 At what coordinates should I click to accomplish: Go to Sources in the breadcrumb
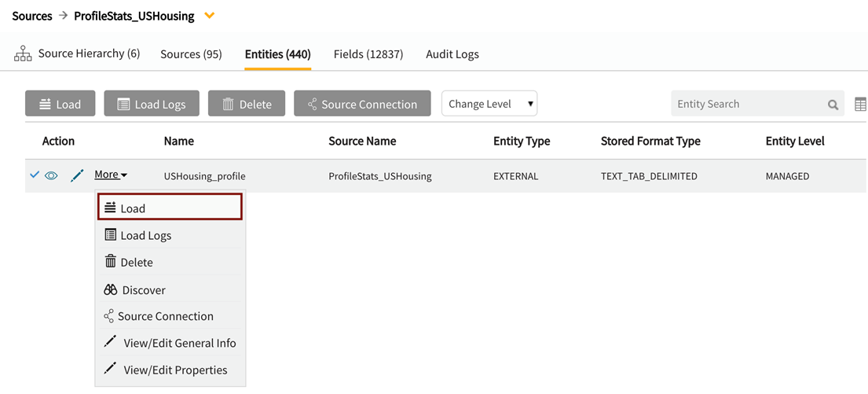(32, 16)
